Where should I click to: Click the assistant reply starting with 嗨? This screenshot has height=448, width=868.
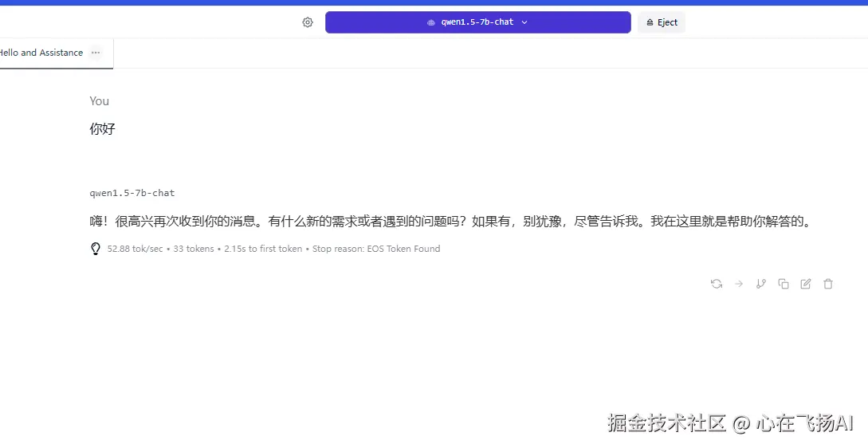pos(451,222)
